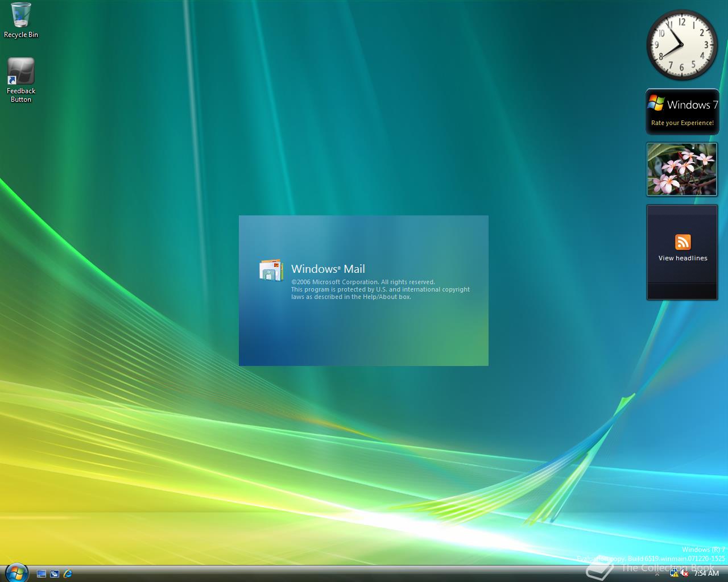Click View headlines in feed gadget
Image resolution: width=728 pixels, height=582 pixels.
coord(682,258)
